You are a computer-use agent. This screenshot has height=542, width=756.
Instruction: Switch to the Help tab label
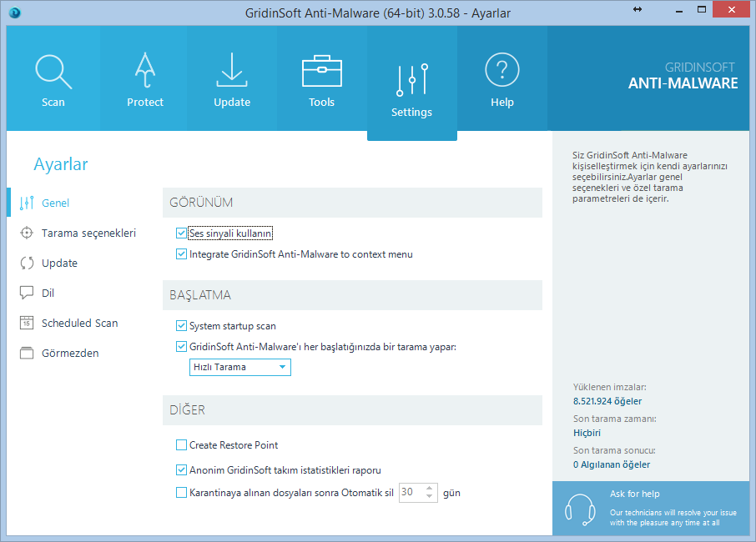501,102
